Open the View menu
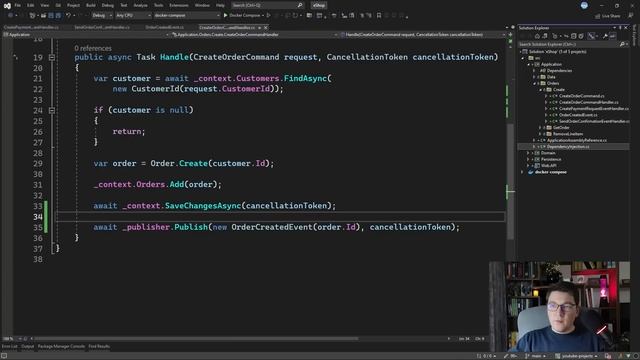 point(44,5)
